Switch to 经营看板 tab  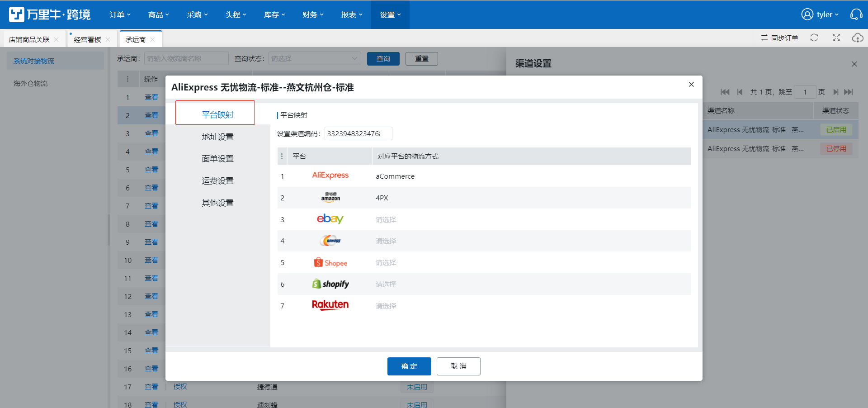pyautogui.click(x=87, y=39)
